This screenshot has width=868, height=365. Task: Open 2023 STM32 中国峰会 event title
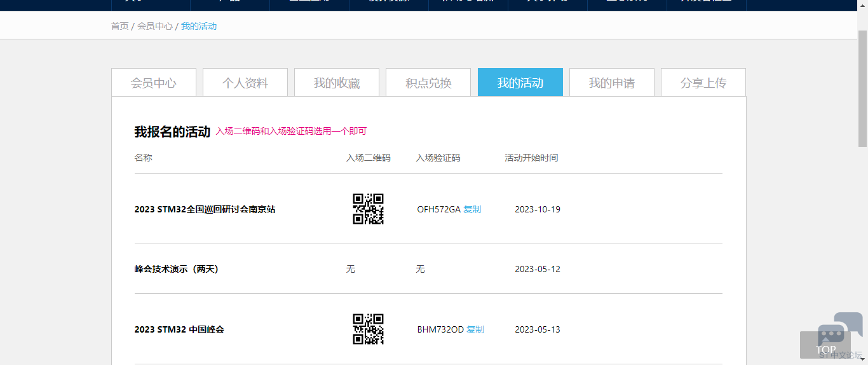coord(179,329)
